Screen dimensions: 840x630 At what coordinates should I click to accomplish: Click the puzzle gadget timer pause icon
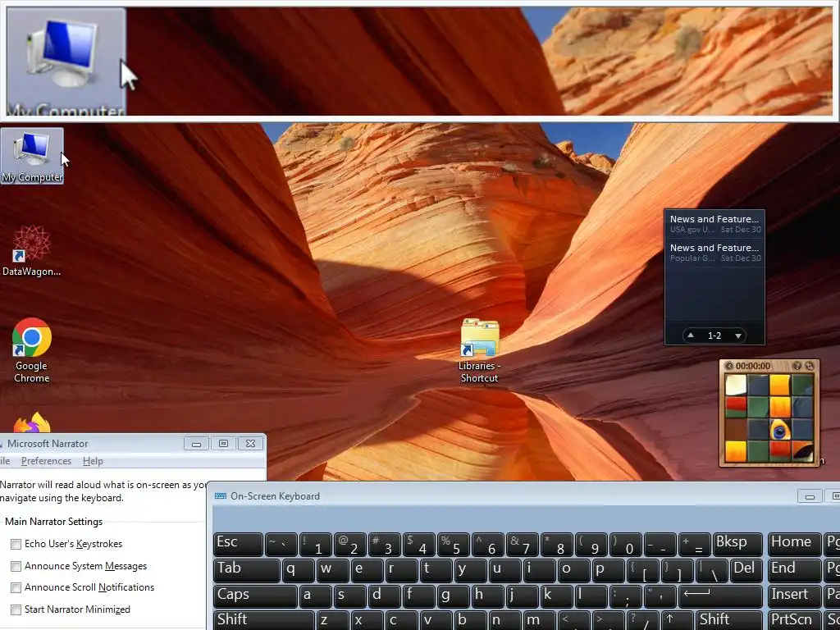pyautogui.click(x=728, y=366)
